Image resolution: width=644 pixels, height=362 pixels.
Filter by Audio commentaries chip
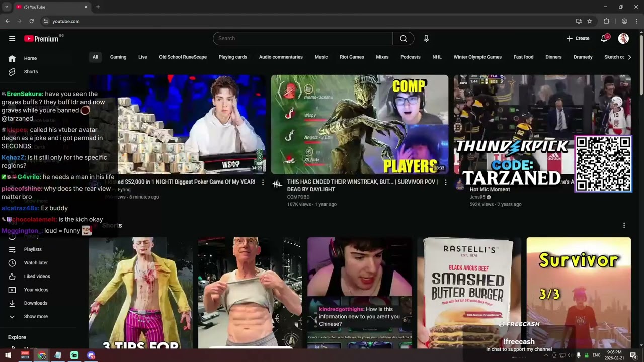point(281,57)
